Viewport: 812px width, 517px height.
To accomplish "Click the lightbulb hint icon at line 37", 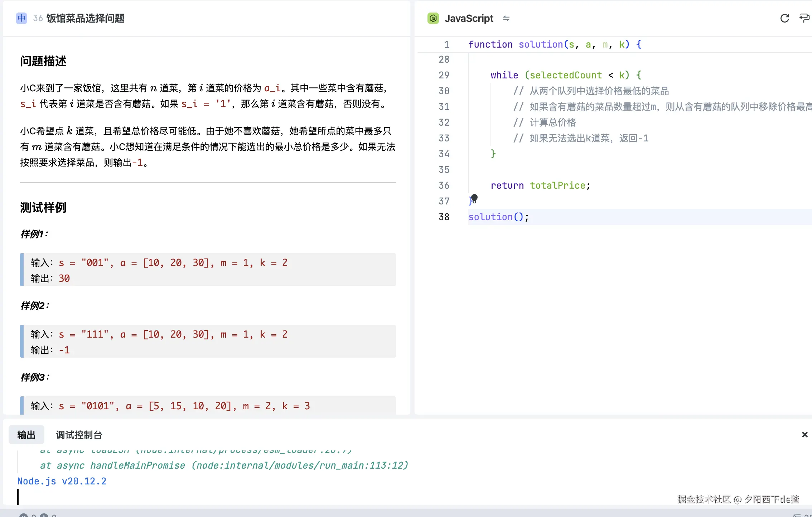I will pyautogui.click(x=474, y=198).
